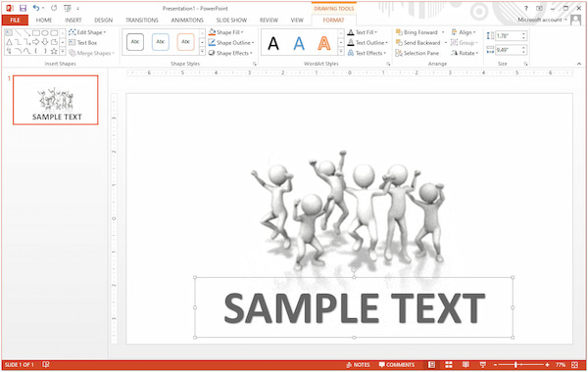The width and height of the screenshot is (588, 372).
Task: Toggle the NOTES pane from status bar
Action: coord(359,364)
